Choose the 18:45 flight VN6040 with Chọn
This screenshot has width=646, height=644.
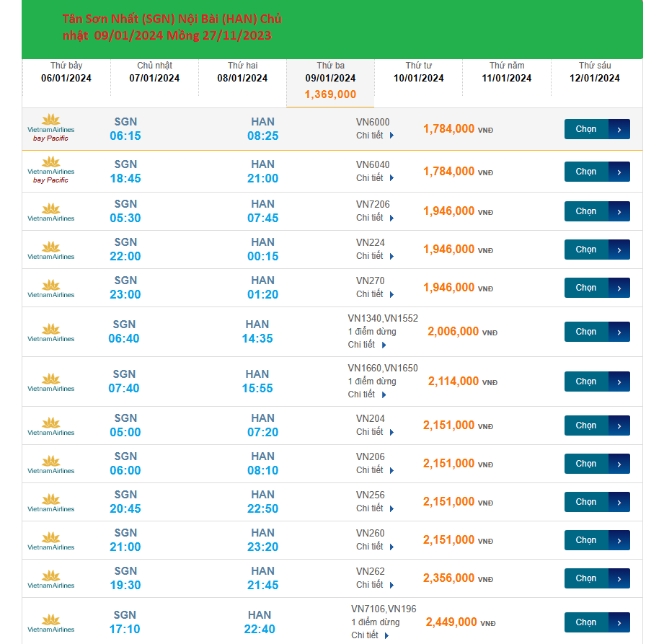point(586,172)
